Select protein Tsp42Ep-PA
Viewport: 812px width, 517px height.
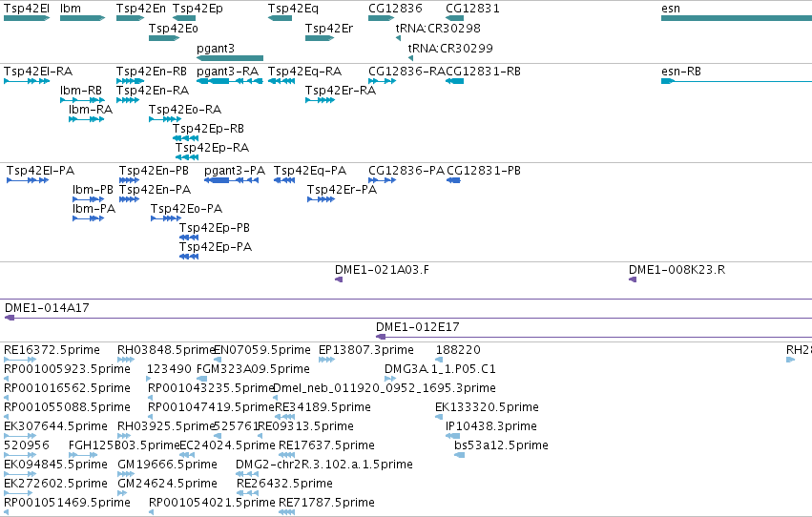189,258
